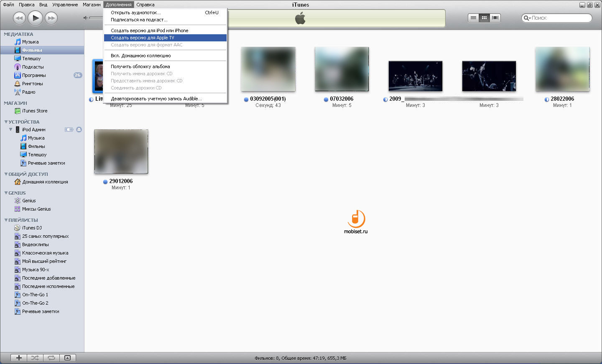Image resolution: width=602 pixels, height=364 pixels.
Task: Open Телешоу under iPod Админ
Action: (x=37, y=155)
